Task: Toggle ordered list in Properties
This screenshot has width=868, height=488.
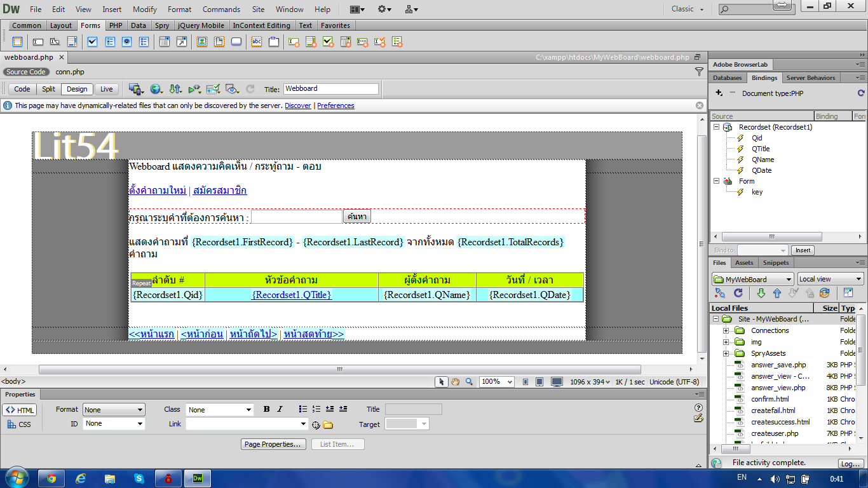Action: coord(316,409)
